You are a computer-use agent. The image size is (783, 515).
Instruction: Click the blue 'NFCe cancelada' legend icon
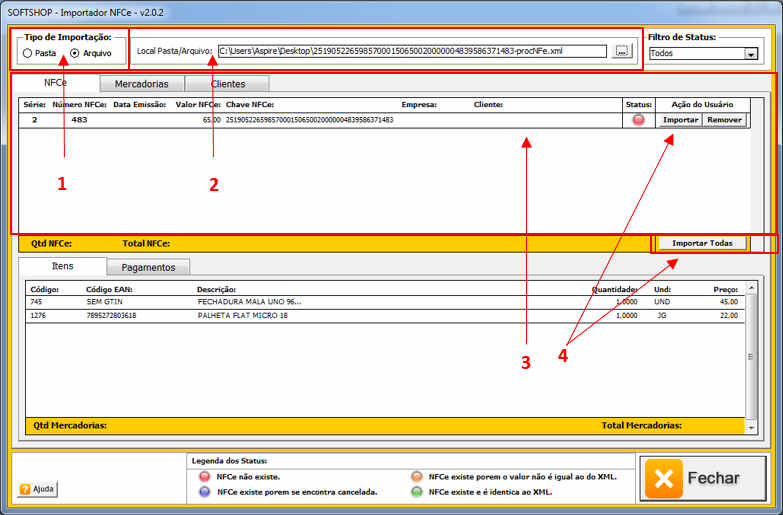click(x=205, y=492)
